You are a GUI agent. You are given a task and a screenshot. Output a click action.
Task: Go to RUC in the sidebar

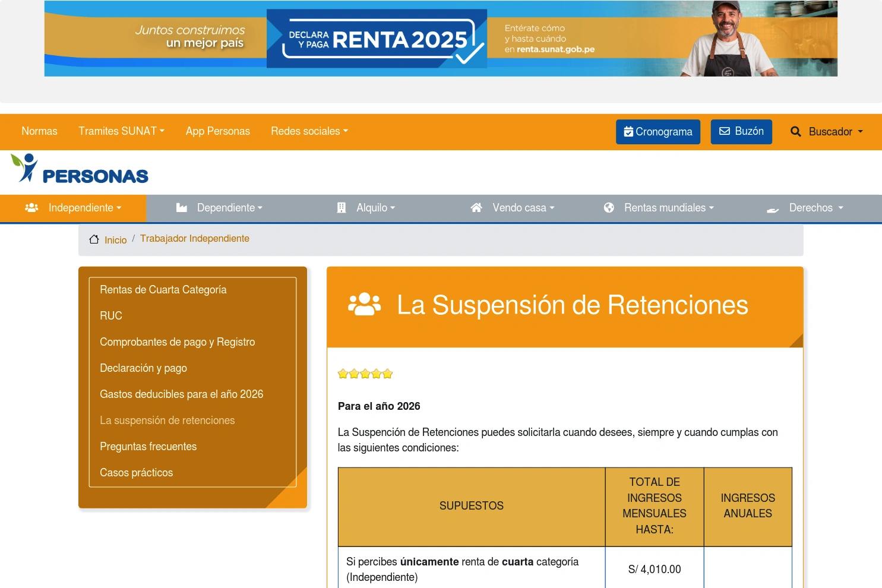tap(111, 316)
